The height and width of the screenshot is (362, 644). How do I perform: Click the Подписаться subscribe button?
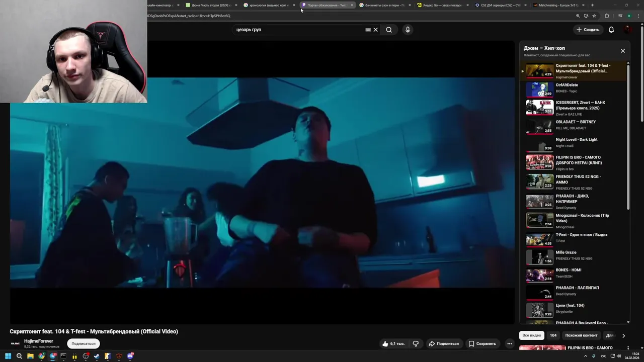(84, 344)
